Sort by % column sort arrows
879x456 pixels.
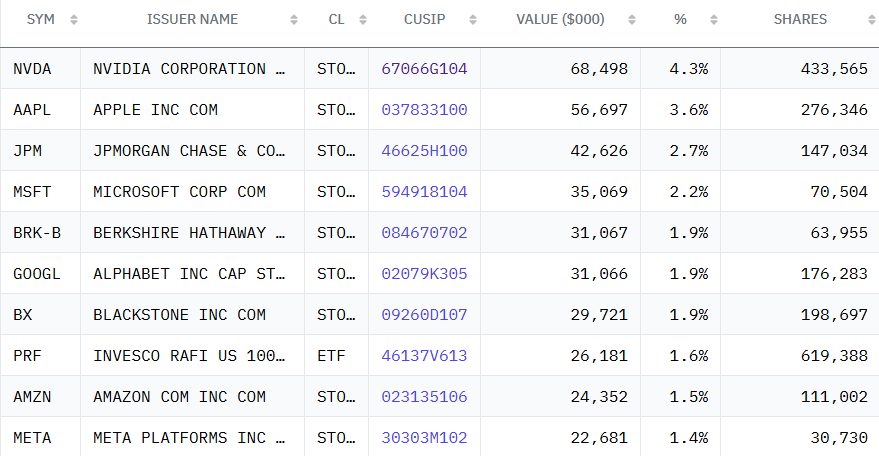pos(714,20)
